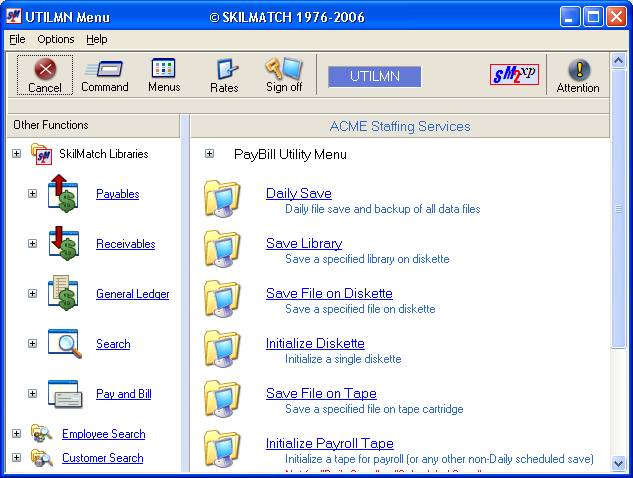Viewport: 633px width, 478px height.
Task: Open the Help menu
Action: point(96,39)
